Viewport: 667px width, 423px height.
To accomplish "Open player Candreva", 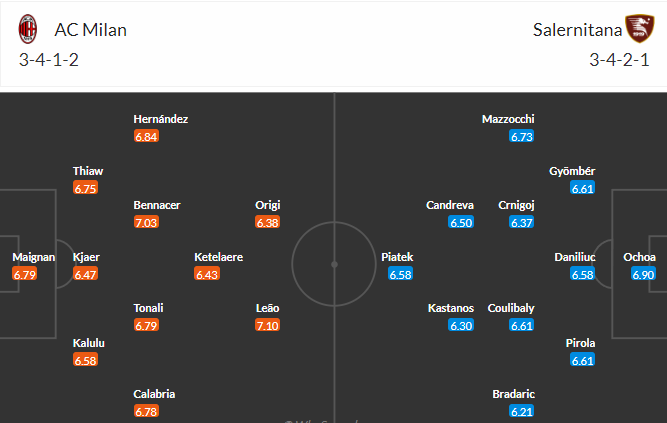I will point(450,205).
